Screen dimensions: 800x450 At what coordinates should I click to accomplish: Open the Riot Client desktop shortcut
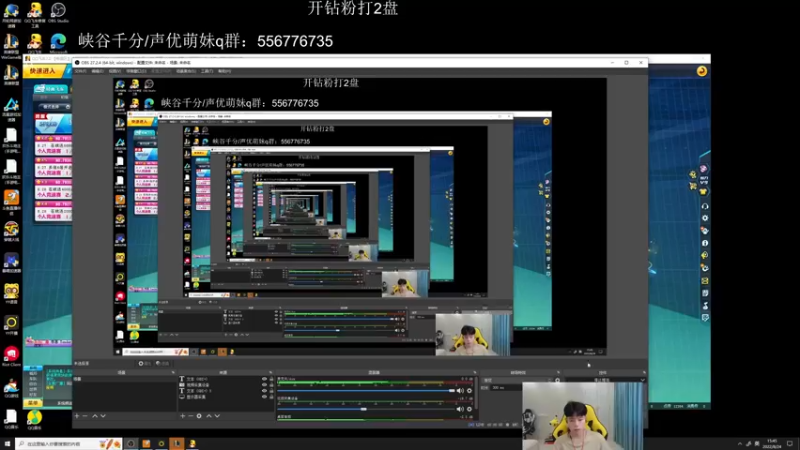pos(11,356)
